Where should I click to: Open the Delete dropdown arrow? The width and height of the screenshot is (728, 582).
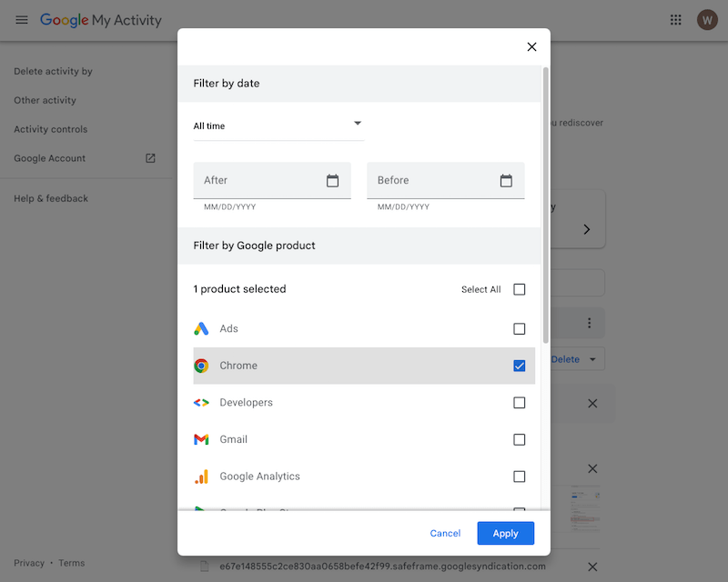(593, 359)
